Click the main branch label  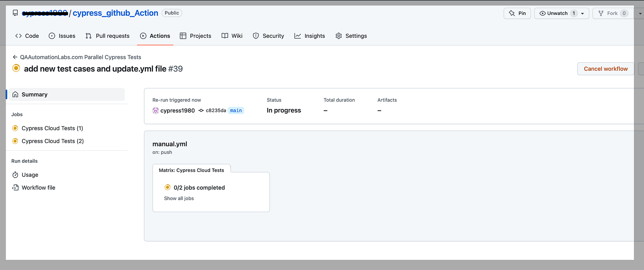236,110
